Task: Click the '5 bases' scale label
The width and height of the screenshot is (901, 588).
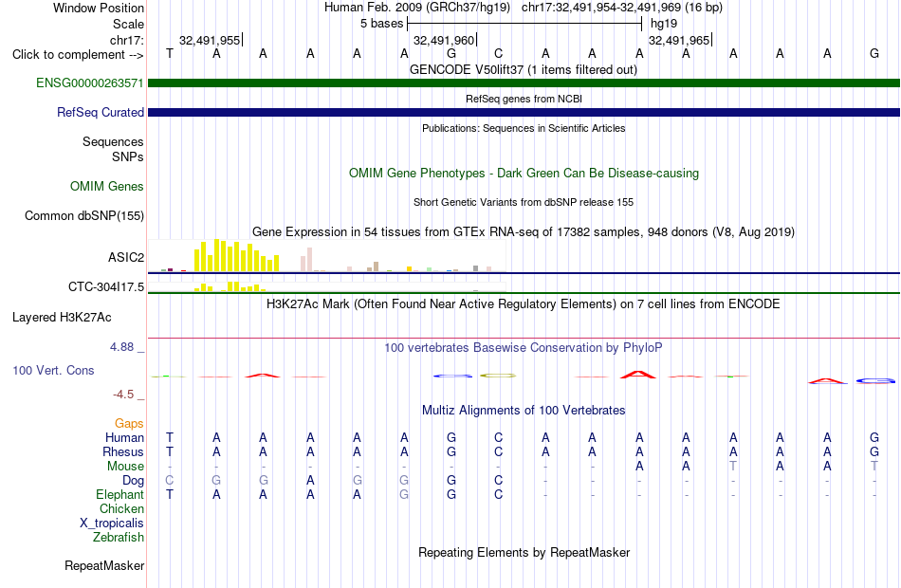Action: pos(381,24)
